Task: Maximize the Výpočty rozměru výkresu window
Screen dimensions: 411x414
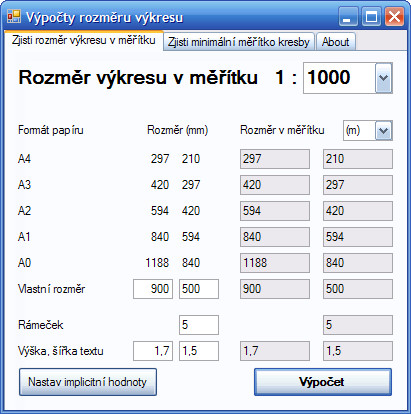Action: tap(371, 17)
